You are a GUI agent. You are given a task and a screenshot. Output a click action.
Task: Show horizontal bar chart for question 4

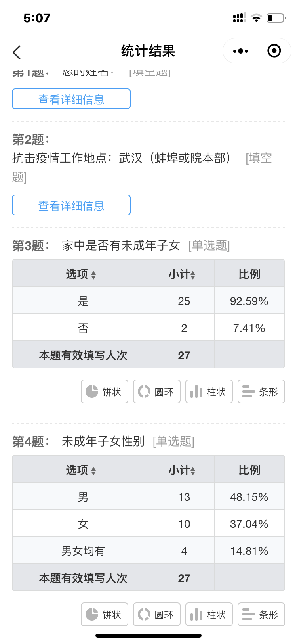tap(261, 615)
